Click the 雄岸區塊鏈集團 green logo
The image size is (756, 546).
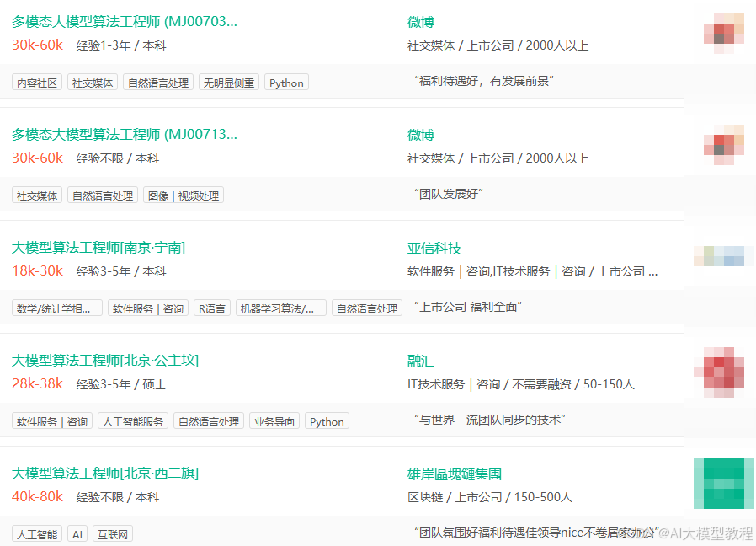click(x=724, y=484)
